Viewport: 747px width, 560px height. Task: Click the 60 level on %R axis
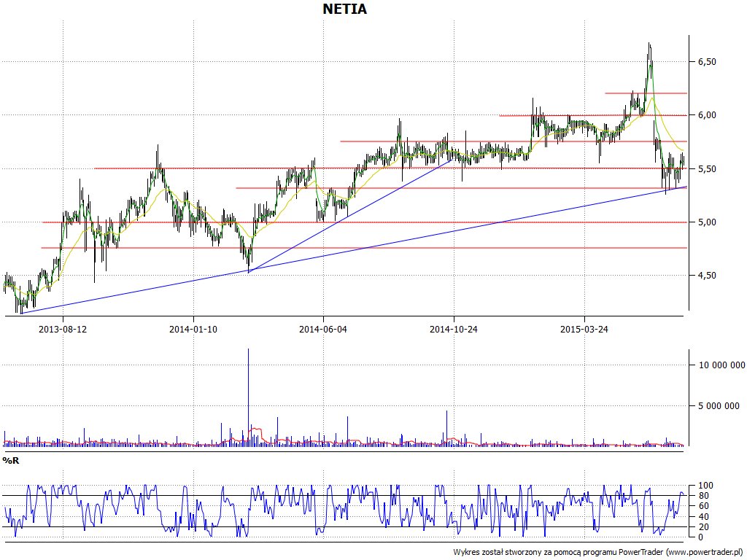point(704,506)
